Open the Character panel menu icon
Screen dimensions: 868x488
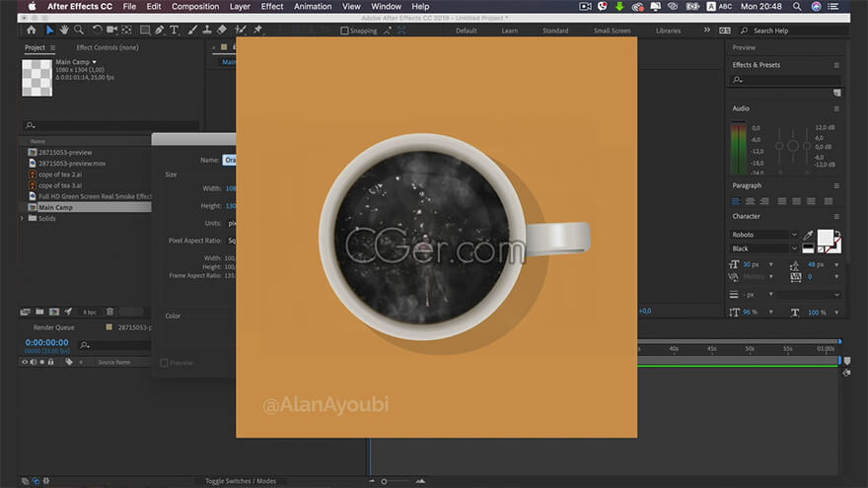pyautogui.click(x=836, y=216)
